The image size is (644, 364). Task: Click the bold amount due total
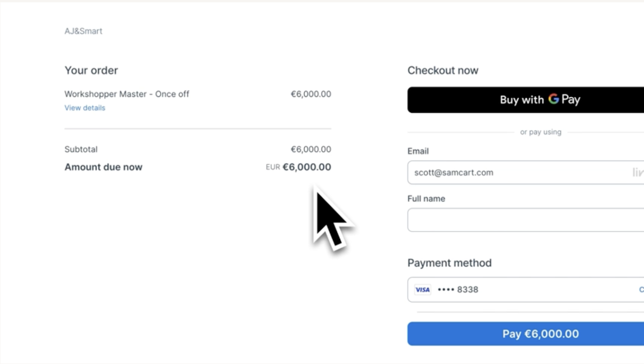click(307, 167)
